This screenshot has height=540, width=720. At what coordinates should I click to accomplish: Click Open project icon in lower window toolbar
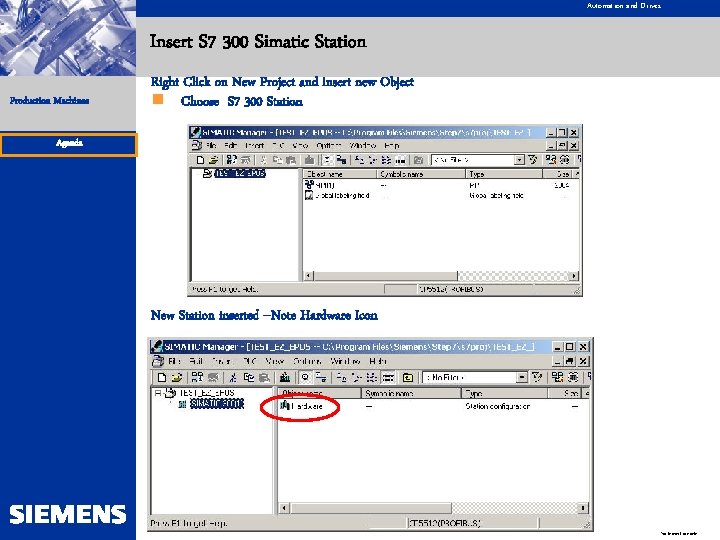click(176, 377)
